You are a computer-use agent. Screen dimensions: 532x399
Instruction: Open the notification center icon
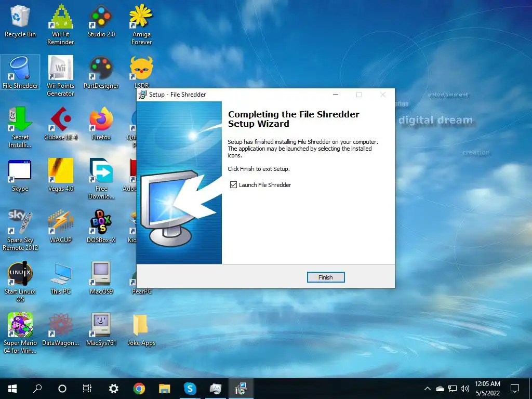[x=515, y=389]
